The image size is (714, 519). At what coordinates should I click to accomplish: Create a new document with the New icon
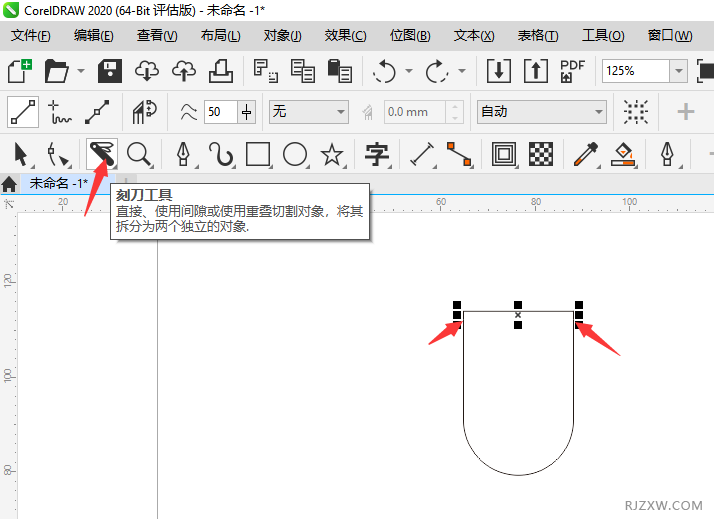click(x=20, y=71)
